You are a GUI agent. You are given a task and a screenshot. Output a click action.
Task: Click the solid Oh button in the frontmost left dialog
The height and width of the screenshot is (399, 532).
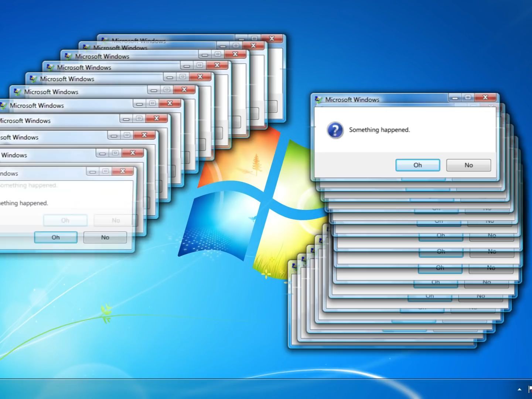pyautogui.click(x=55, y=237)
